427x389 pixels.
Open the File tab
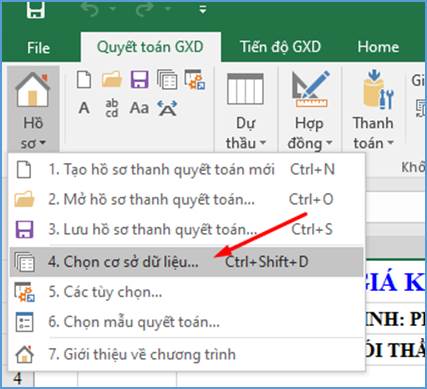(x=39, y=48)
